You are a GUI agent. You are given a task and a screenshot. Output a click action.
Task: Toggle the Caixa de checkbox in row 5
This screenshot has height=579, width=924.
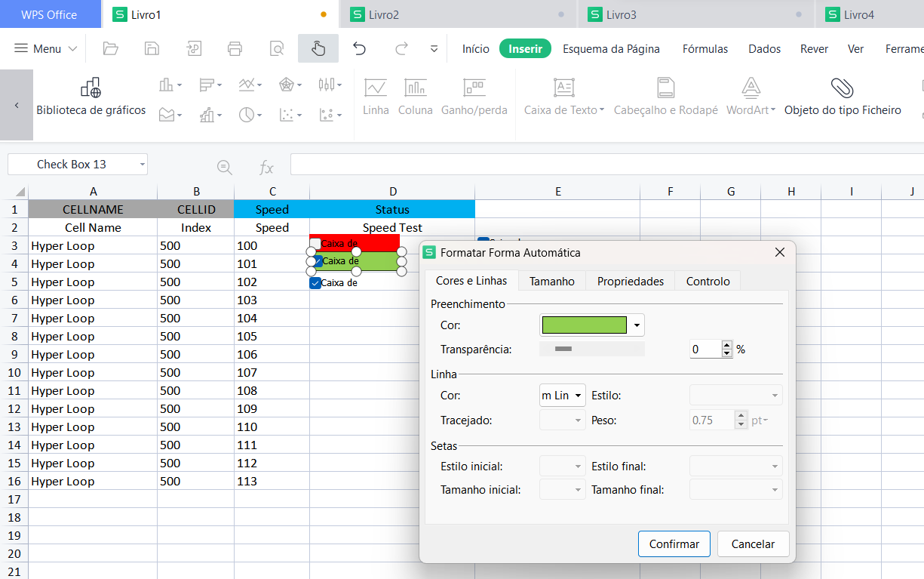(315, 283)
